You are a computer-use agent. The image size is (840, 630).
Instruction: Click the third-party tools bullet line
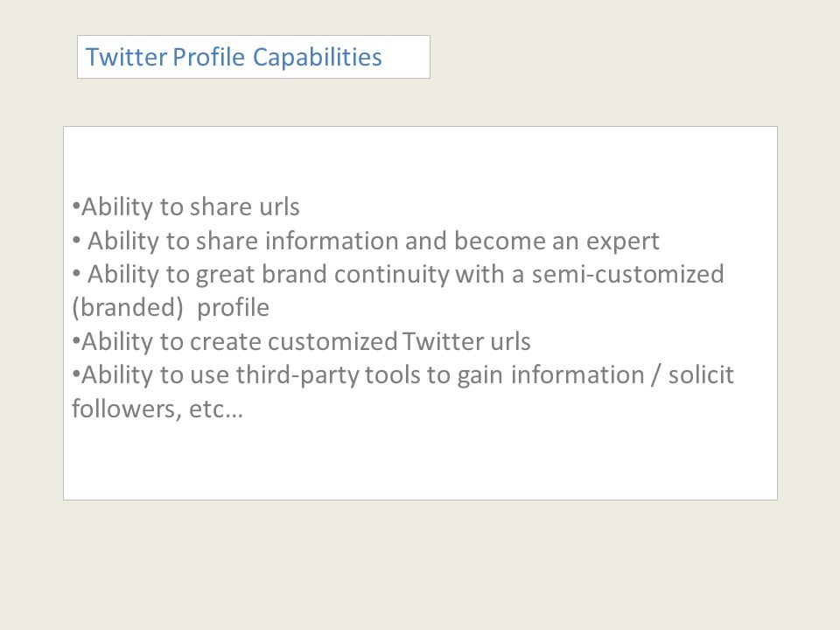click(402, 375)
